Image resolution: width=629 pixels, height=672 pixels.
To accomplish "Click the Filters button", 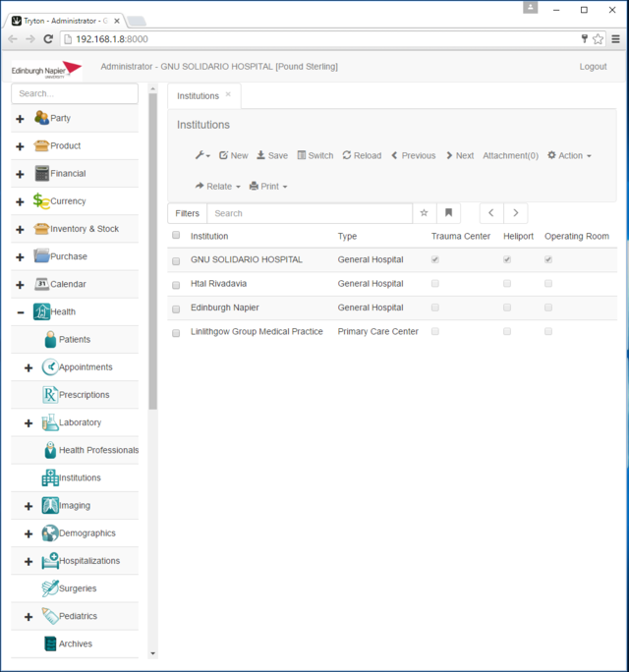I will coord(187,213).
